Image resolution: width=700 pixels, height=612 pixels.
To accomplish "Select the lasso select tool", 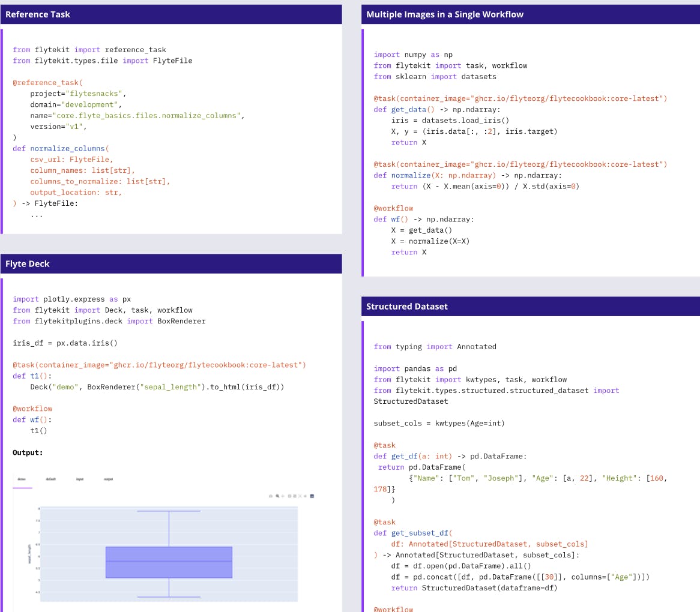I will tap(294, 496).
